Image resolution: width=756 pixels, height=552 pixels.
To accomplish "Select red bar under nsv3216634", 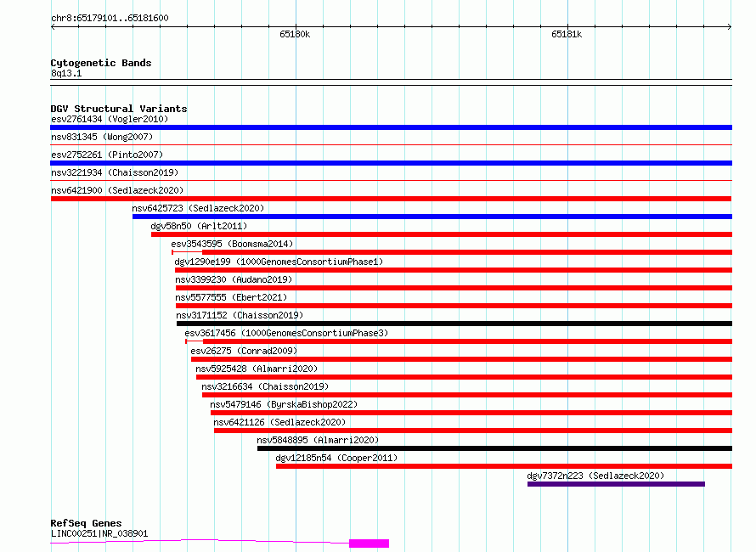I will point(467,395).
